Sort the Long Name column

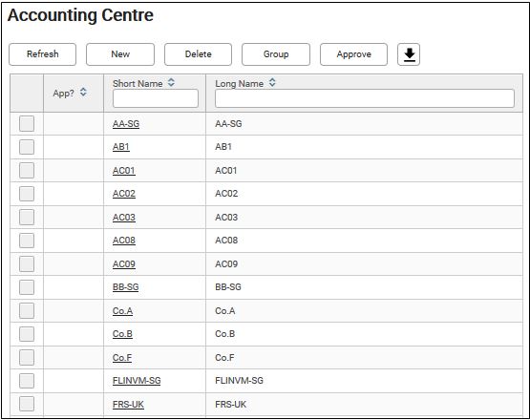(x=272, y=82)
